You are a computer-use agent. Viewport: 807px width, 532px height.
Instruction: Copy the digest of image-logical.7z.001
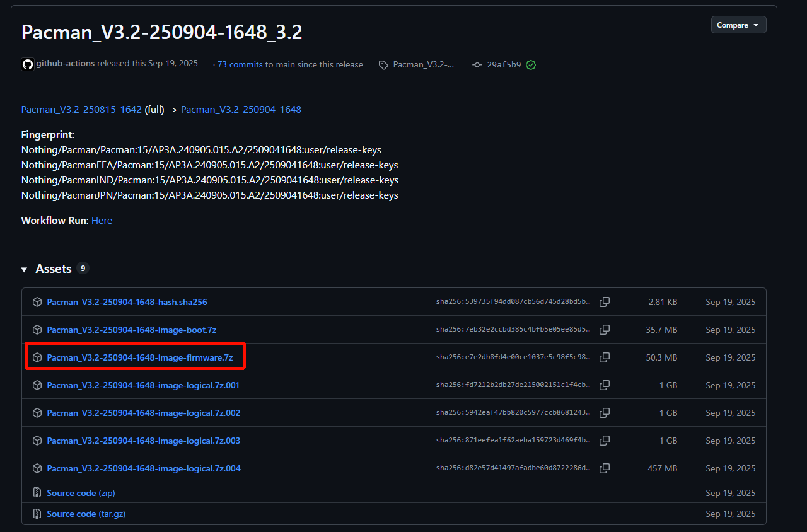pyautogui.click(x=605, y=385)
